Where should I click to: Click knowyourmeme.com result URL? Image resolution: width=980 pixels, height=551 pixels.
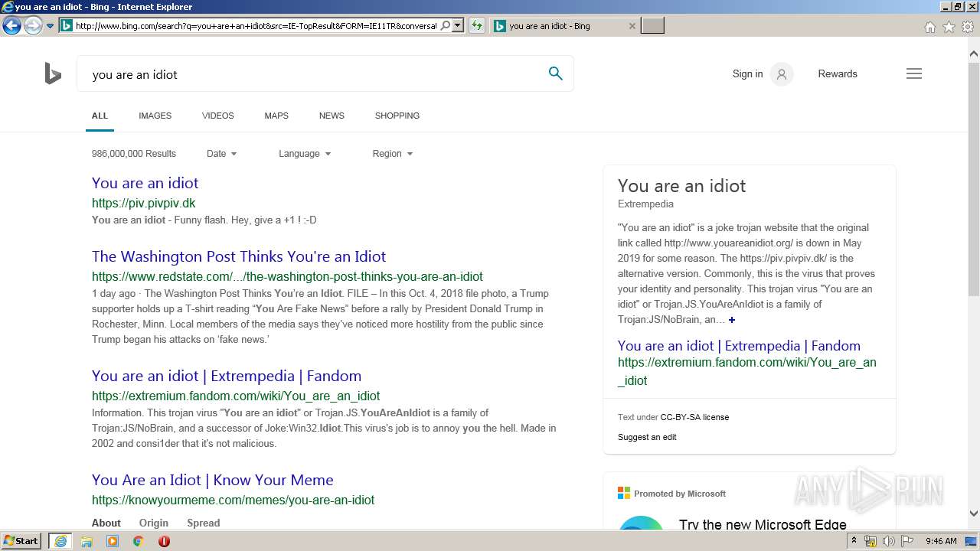pos(233,500)
